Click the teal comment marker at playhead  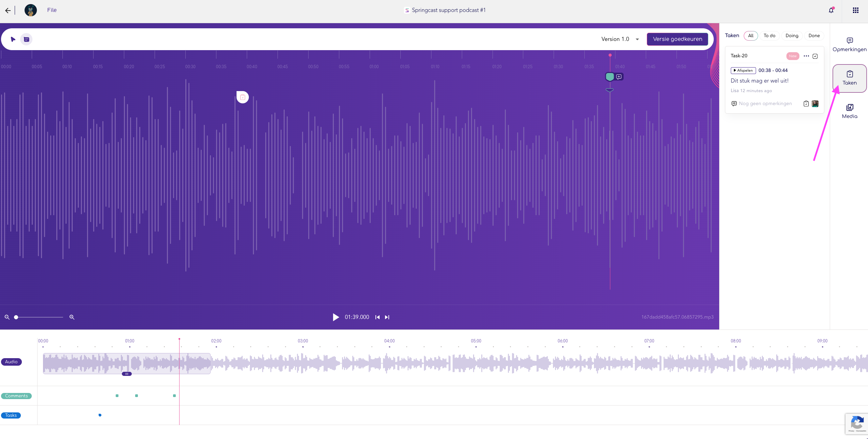point(610,77)
